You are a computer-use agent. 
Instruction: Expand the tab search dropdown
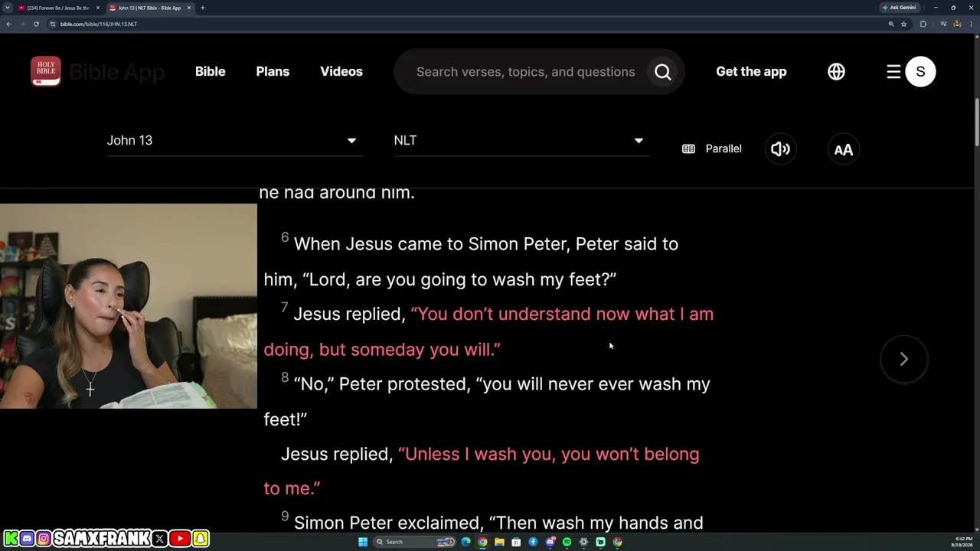point(8,8)
